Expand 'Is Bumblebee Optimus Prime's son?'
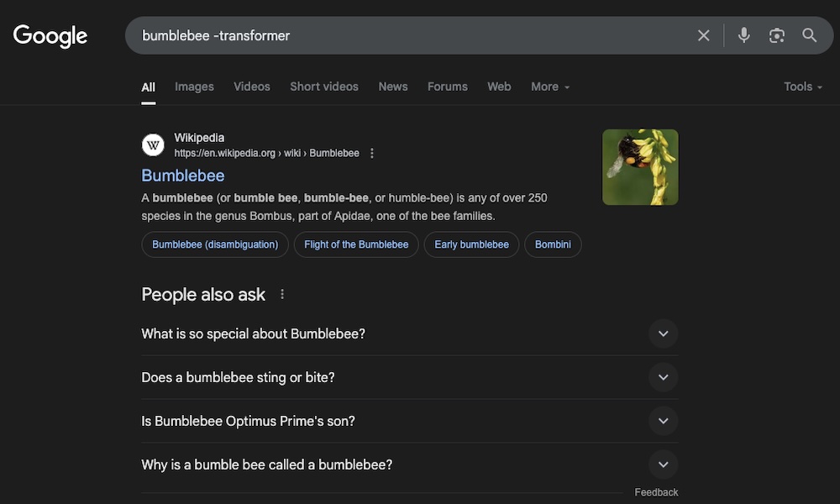 click(410, 421)
